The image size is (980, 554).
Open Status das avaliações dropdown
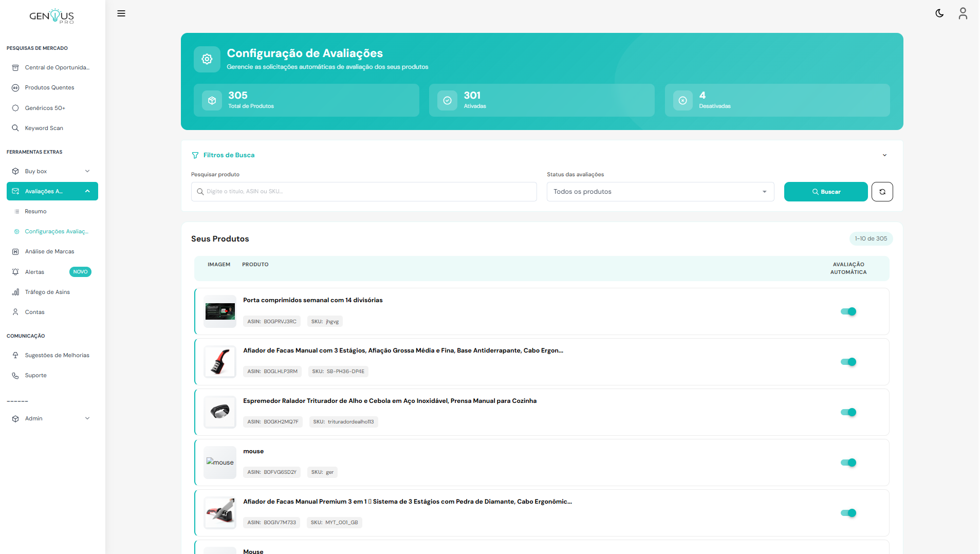click(x=660, y=192)
